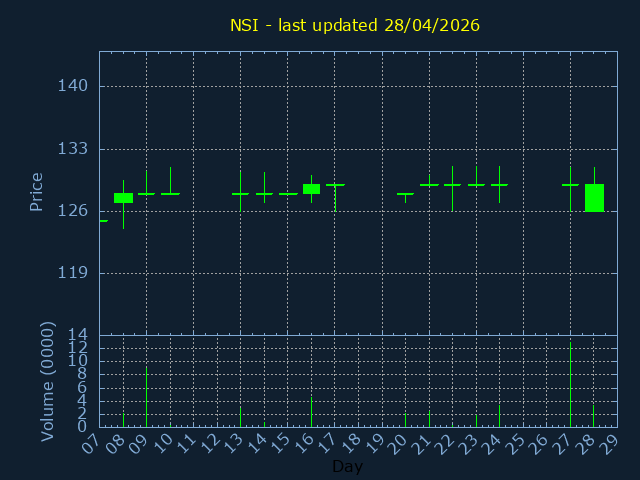Click the green candlestick body on day 08
640x480 pixels.
tap(123, 198)
